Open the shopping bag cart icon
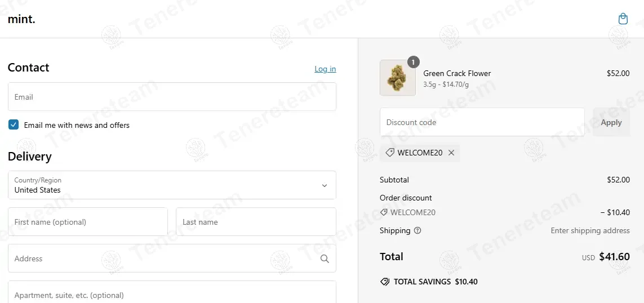 point(623,19)
